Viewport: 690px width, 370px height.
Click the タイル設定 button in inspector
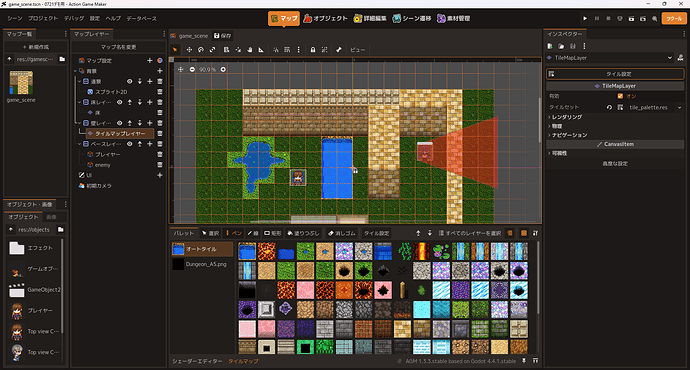tap(615, 74)
